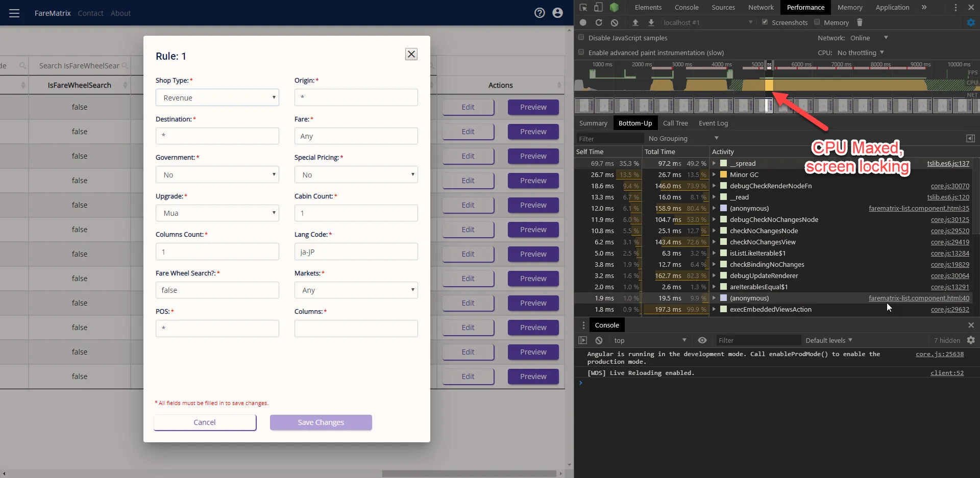Open the tslib.es6.js:137 source link
The image size is (980, 478).
(948, 163)
